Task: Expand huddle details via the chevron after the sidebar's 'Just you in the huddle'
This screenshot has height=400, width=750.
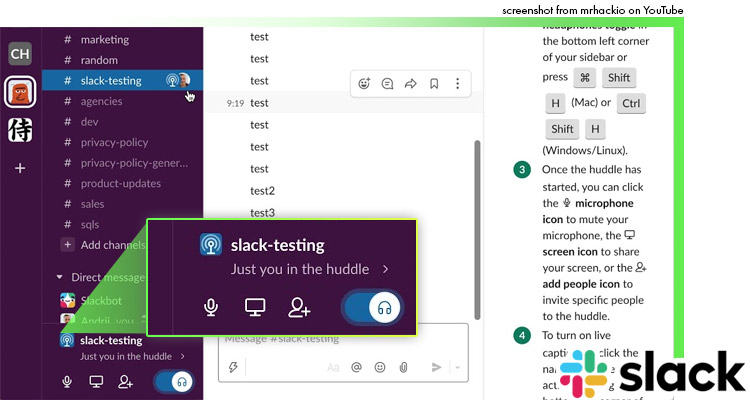Action: coord(183,356)
